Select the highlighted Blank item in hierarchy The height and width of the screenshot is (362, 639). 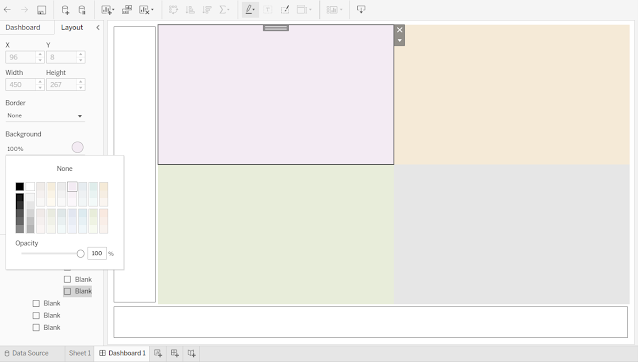point(77,291)
